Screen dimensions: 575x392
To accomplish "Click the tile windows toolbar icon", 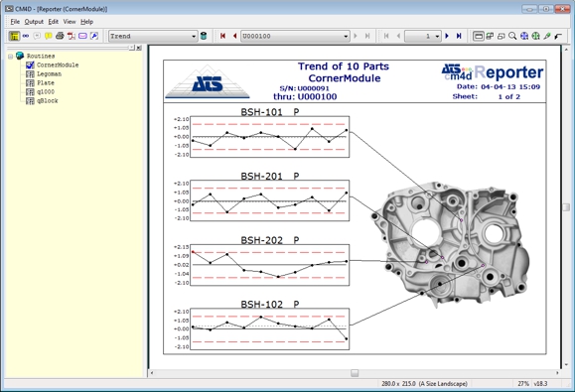I will pyautogui.click(x=490, y=36).
